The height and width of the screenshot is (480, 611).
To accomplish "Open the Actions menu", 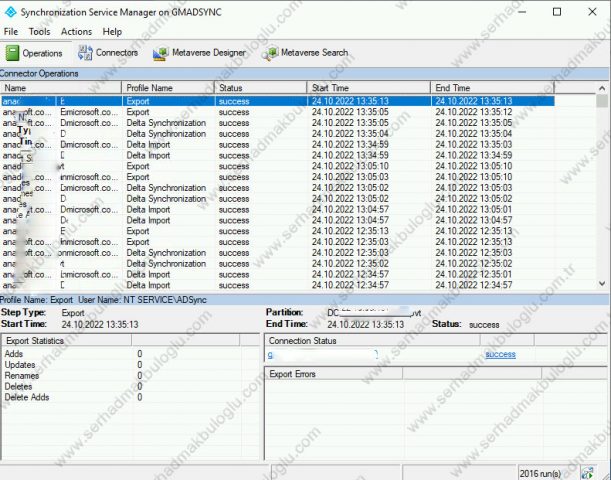I will coord(76,32).
